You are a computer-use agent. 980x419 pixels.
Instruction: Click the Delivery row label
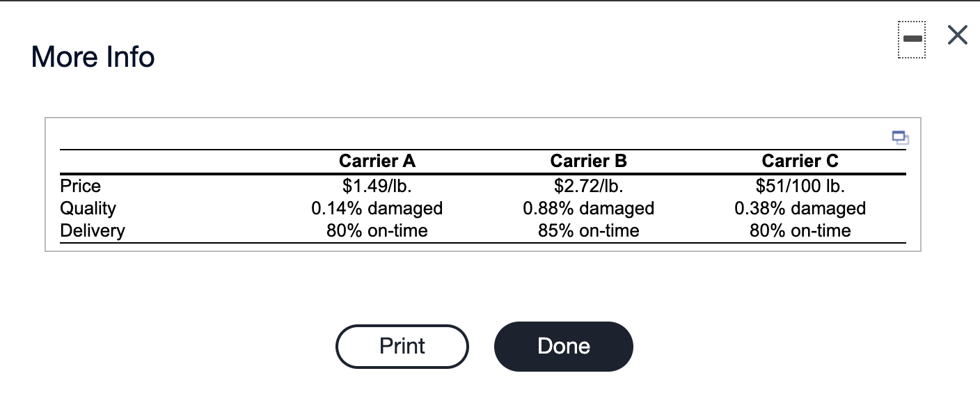click(x=93, y=230)
